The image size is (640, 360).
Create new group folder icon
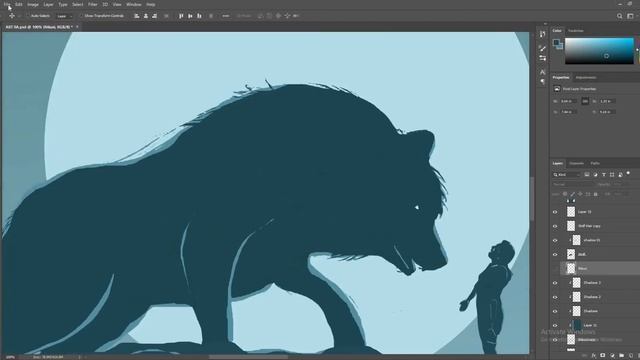point(621,356)
